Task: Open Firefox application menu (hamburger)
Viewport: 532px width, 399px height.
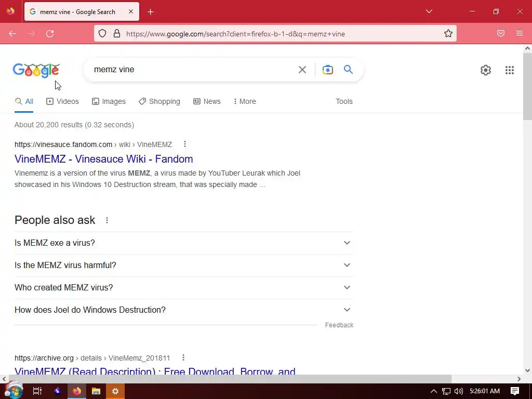Action: click(x=520, y=33)
